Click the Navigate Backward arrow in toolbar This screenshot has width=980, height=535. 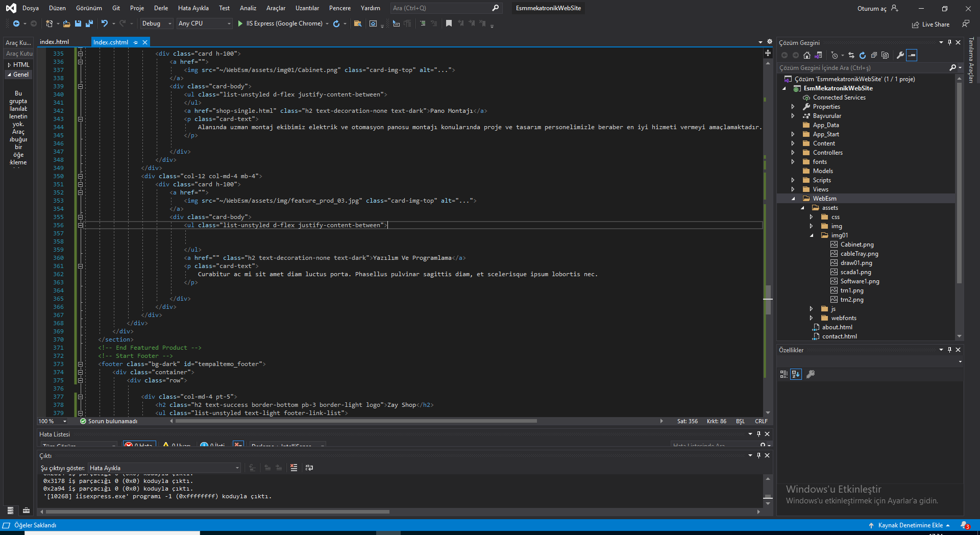click(x=16, y=23)
